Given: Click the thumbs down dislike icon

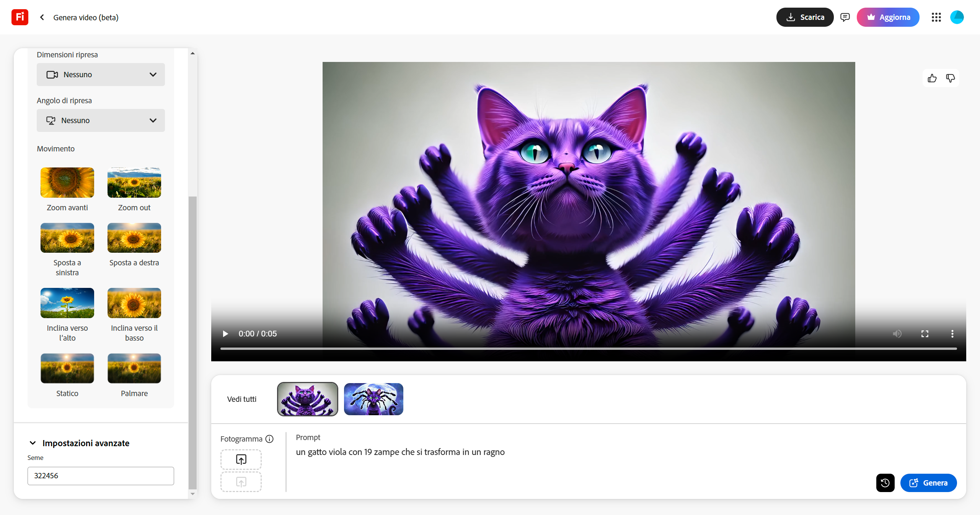Looking at the screenshot, I should [x=950, y=78].
